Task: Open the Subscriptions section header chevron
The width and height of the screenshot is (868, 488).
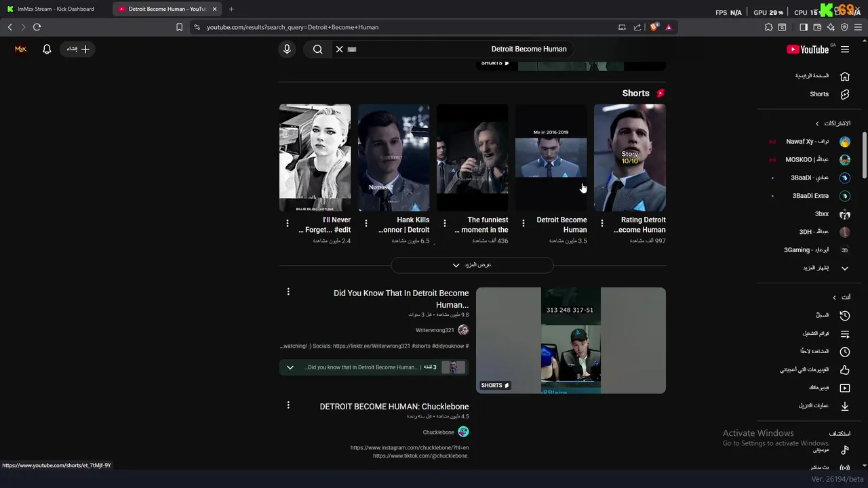Action: 817,123
